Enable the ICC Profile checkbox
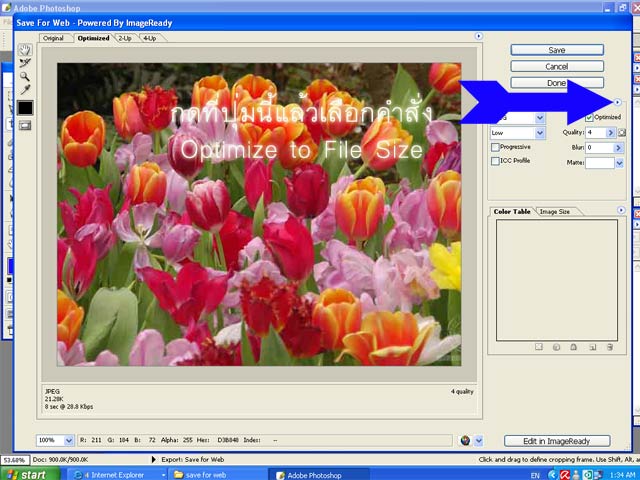640x480 pixels. [x=495, y=161]
